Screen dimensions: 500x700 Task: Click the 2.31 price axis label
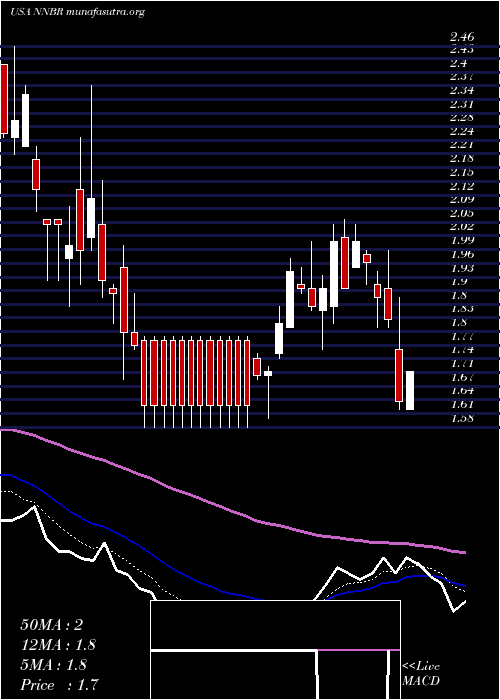(462, 104)
